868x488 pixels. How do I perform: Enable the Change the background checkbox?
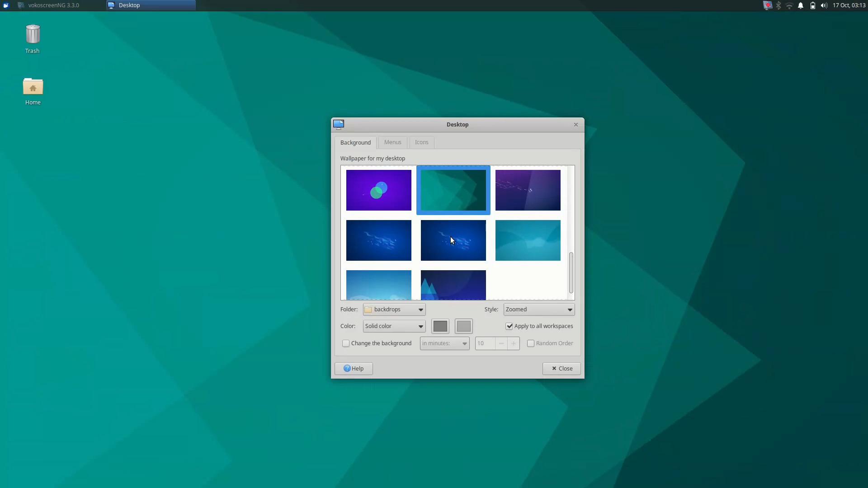click(346, 343)
